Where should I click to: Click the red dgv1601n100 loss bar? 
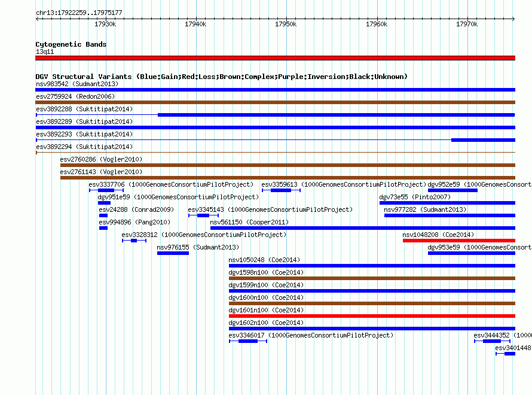click(372, 316)
